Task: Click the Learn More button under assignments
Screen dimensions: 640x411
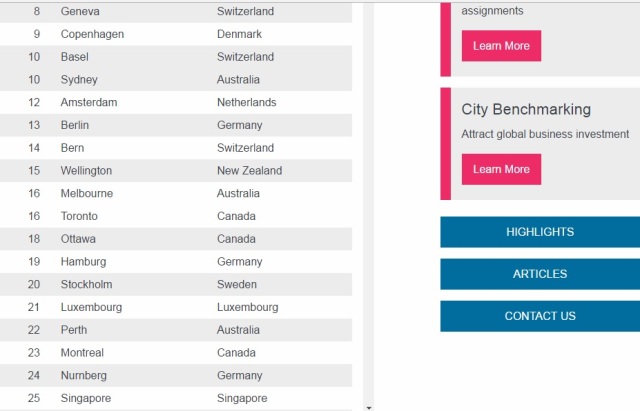Action: [x=501, y=46]
